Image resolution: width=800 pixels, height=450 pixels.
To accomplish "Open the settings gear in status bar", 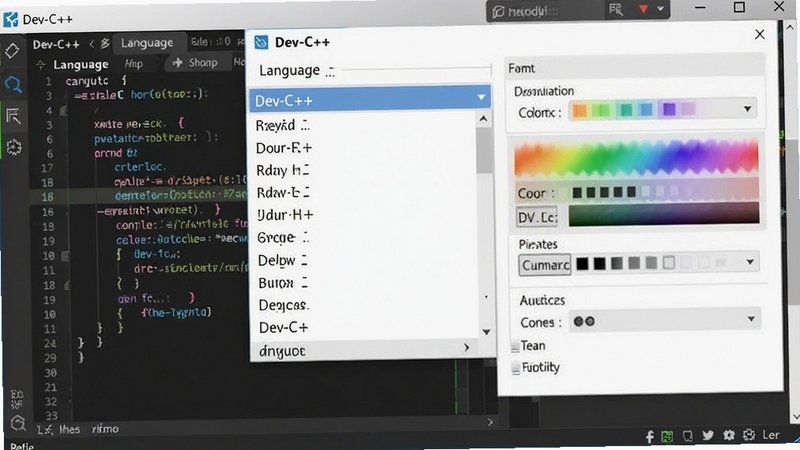I will click(x=729, y=435).
